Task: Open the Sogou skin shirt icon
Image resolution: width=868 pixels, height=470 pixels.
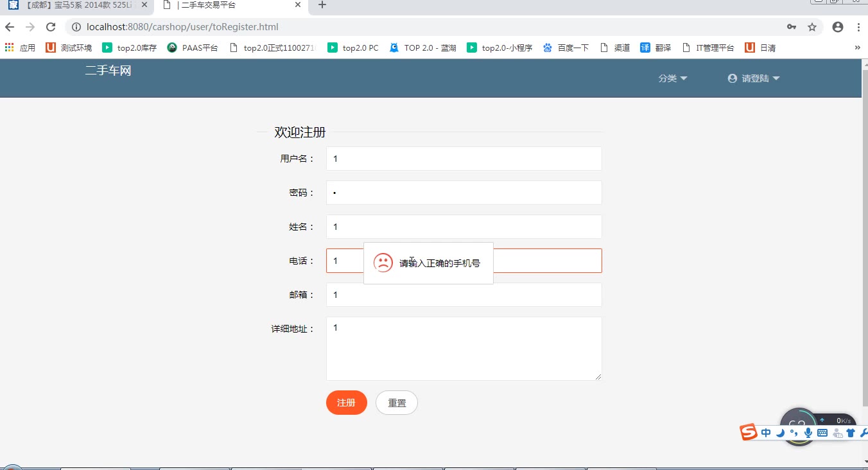Action: (851, 433)
